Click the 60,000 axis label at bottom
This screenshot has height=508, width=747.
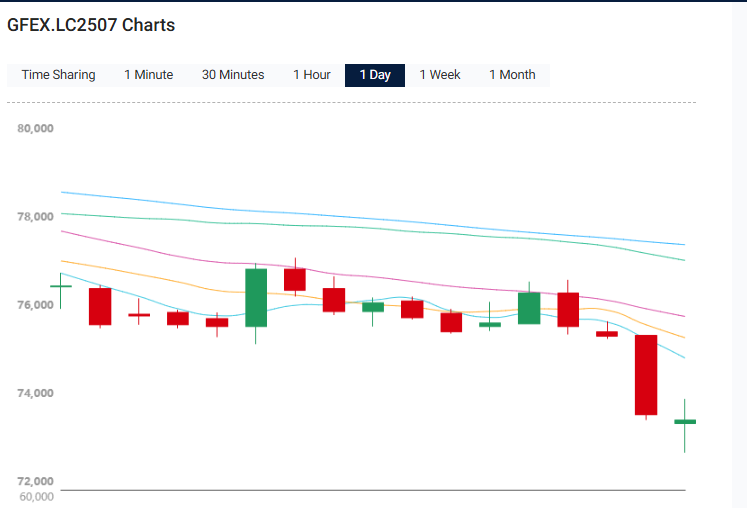tap(36, 496)
